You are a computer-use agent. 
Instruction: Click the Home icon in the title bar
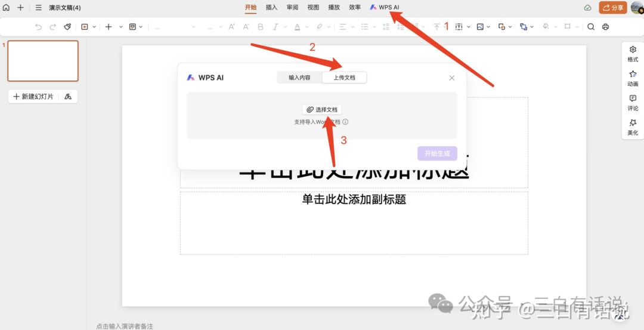(6, 7)
